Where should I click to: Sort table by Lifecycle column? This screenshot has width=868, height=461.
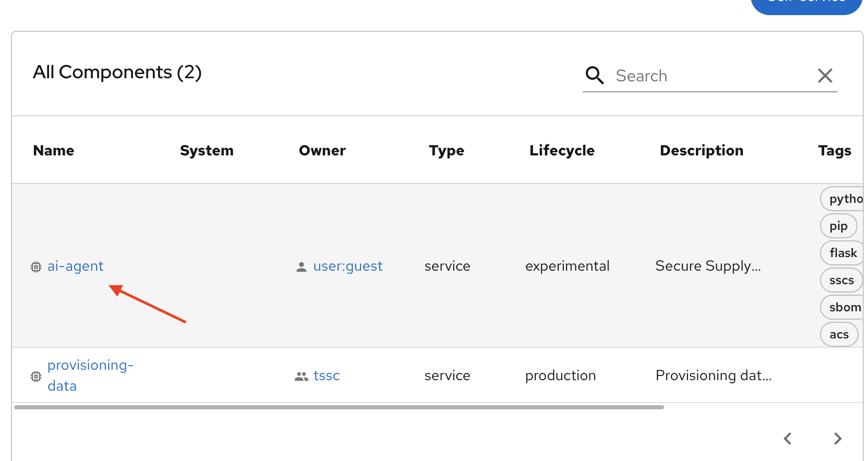click(562, 151)
